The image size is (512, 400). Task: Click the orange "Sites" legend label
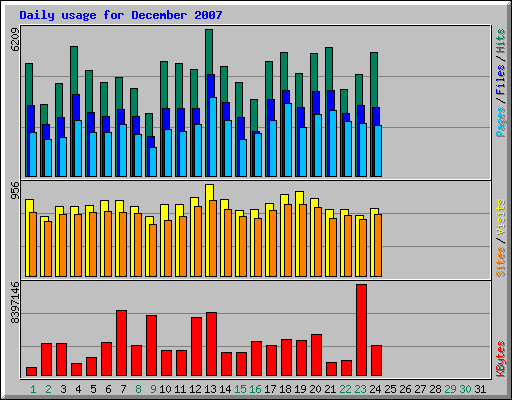tap(500, 262)
